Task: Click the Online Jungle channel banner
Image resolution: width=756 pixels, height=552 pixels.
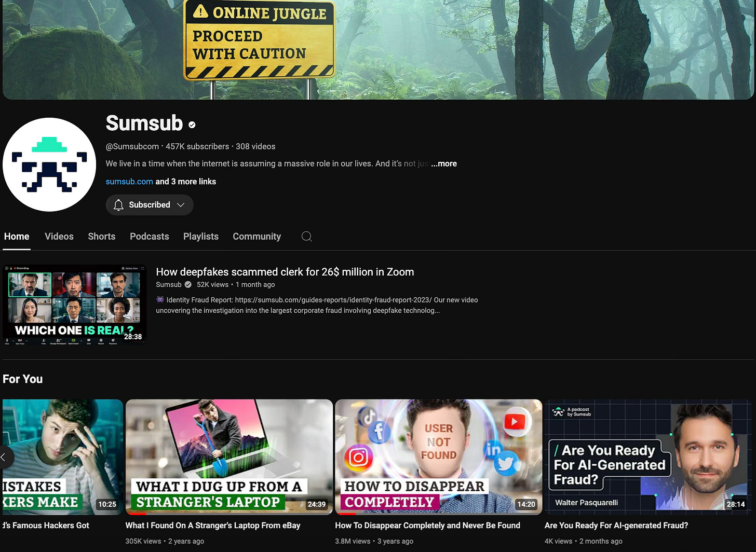Action: pyautogui.click(x=378, y=49)
